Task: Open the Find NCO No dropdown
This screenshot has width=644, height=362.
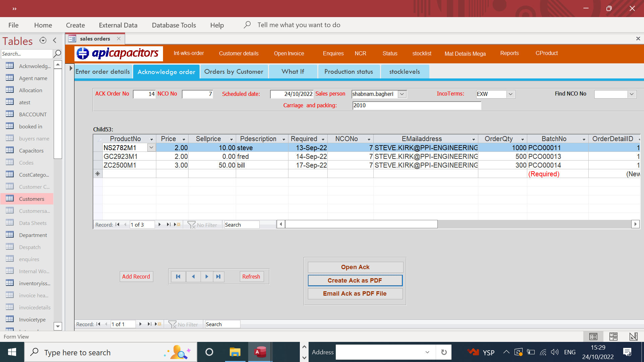Action: tap(632, 94)
